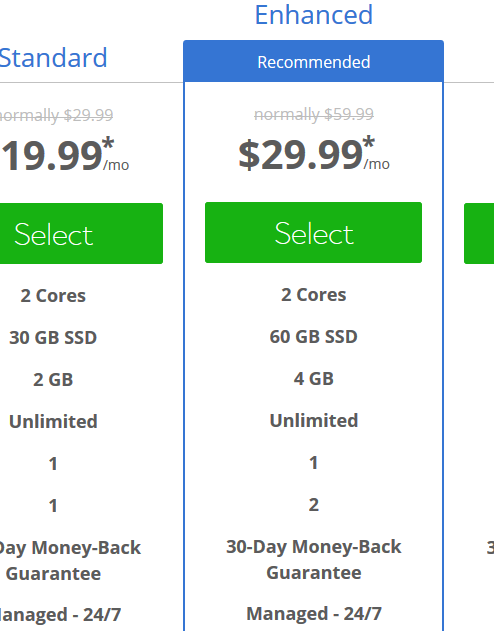Click Enhanced 30-Day Money-Back Guarantee text
The width and height of the screenshot is (494, 631).
coord(314,559)
